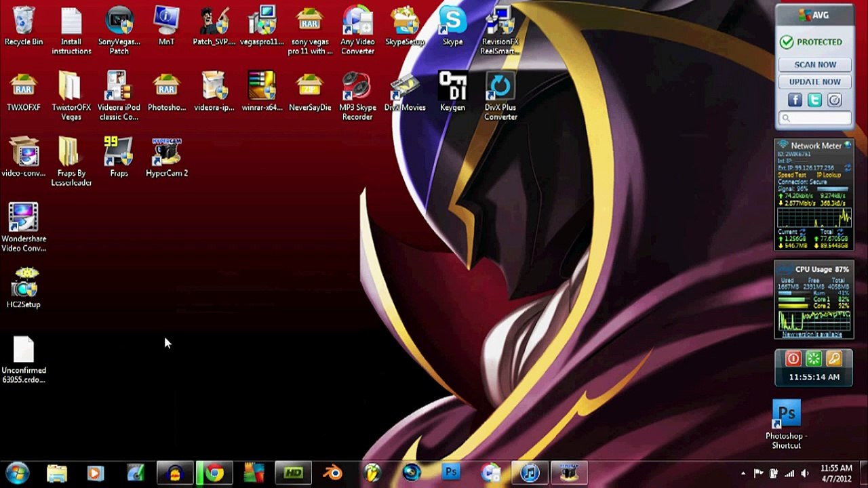This screenshot has width=868, height=488.
Task: Open Blender from the taskbar
Action: (x=332, y=472)
